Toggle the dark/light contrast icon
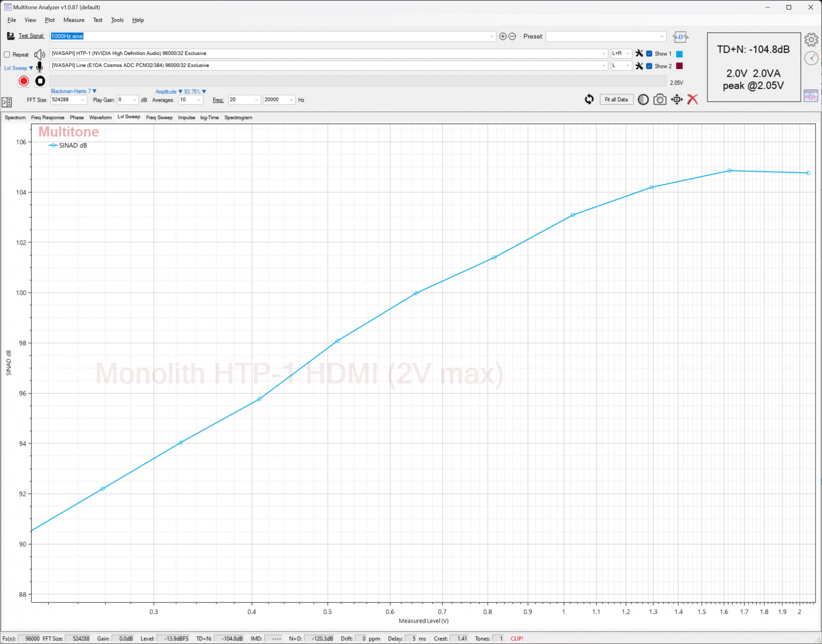822x644 pixels. (643, 99)
